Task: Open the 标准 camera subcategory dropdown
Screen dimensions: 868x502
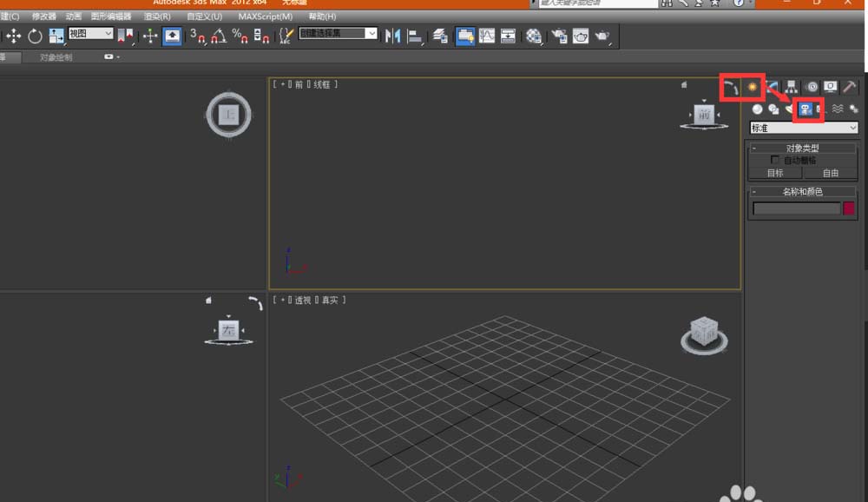Action: click(x=804, y=128)
